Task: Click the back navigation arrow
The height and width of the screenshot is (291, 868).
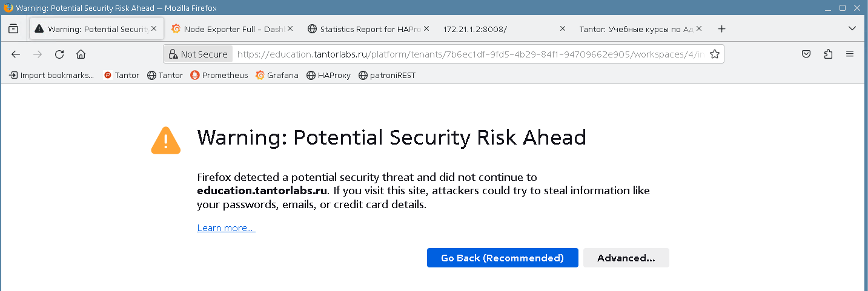Action: [x=16, y=54]
